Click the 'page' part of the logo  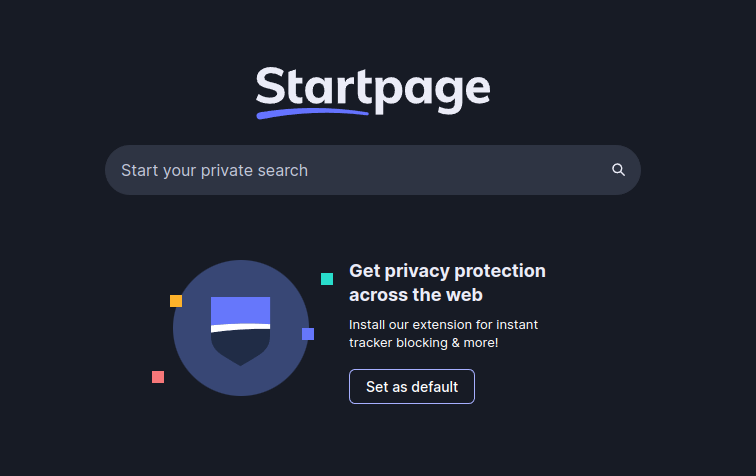[x=432, y=92]
